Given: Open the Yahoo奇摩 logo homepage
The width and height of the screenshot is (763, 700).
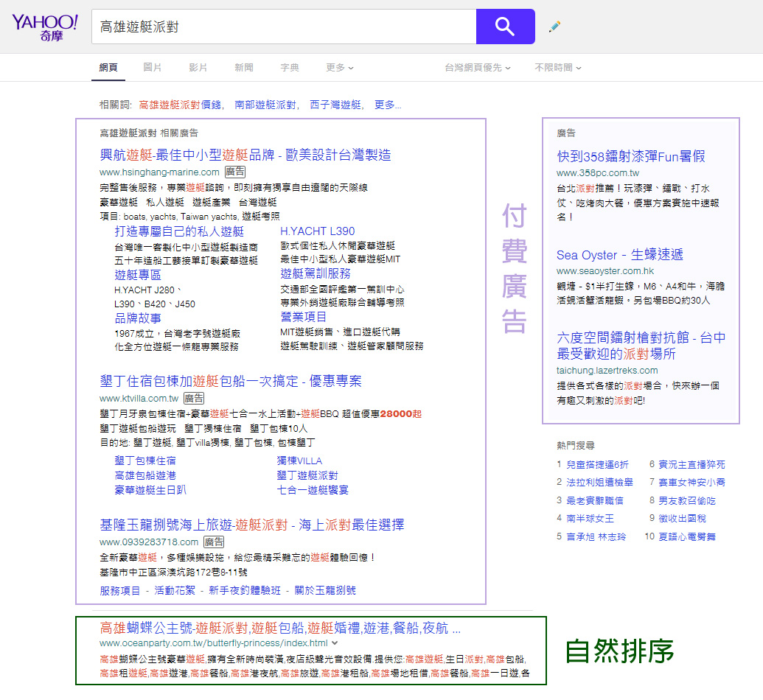Looking at the screenshot, I should 45,27.
